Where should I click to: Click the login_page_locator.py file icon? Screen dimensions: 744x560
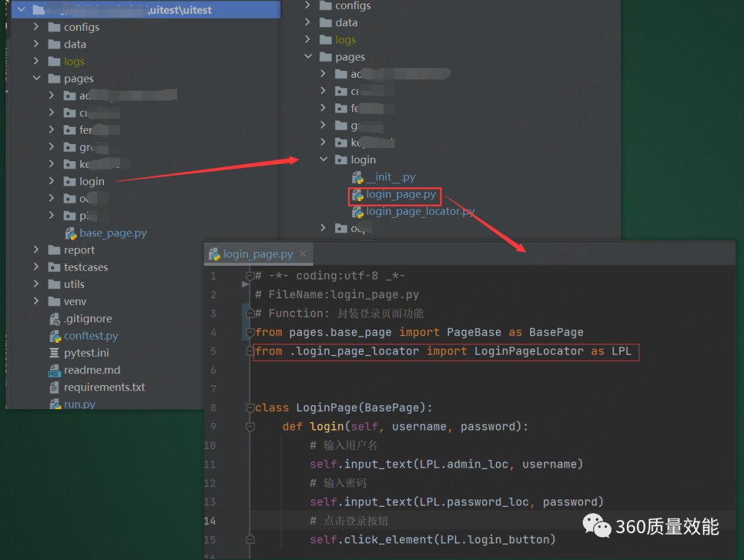click(x=358, y=211)
